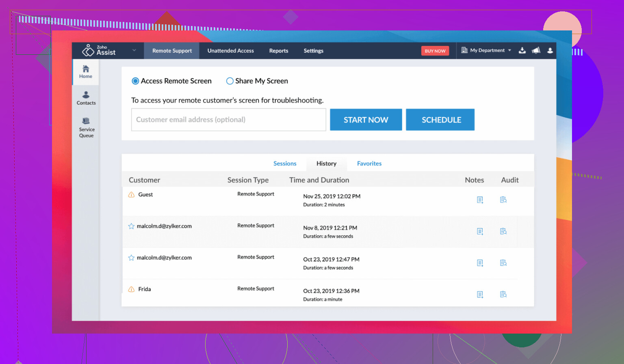Expand the Zoho Assist app switcher chevron

coord(134,50)
